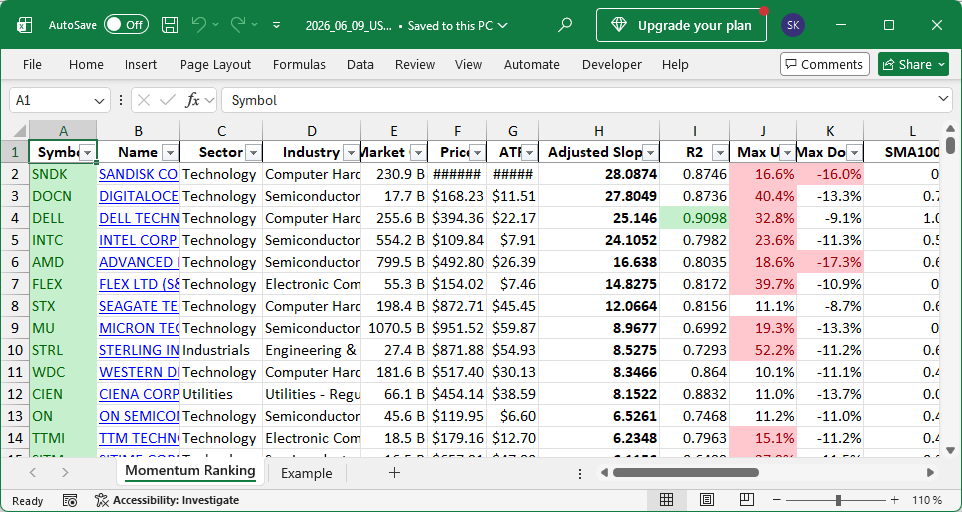Click the Redo arrow icon

point(238,25)
